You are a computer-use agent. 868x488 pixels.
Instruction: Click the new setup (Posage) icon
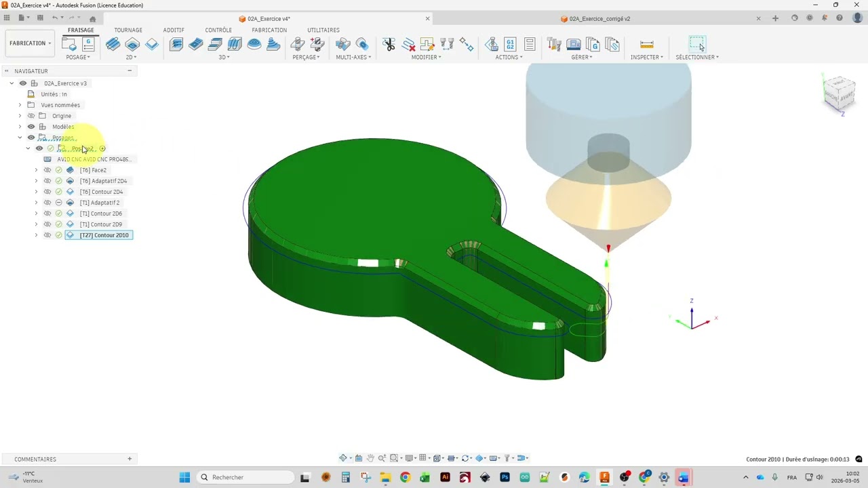point(68,44)
